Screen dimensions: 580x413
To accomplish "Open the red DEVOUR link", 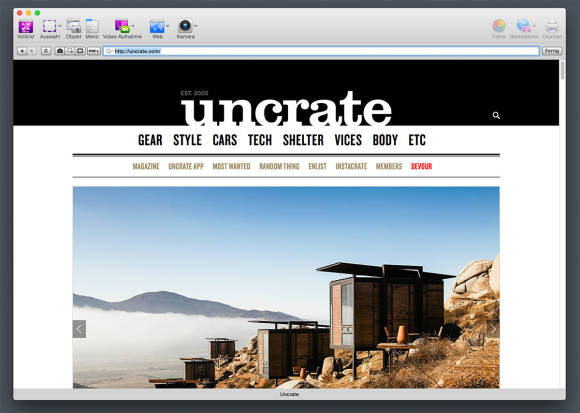I will pyautogui.click(x=421, y=166).
